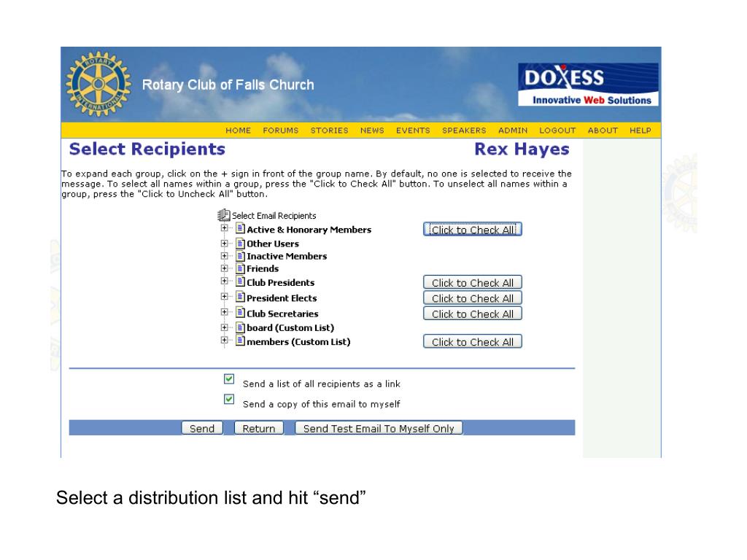Select the President Elects label
Screen dimensions: 747x560
pos(282,298)
